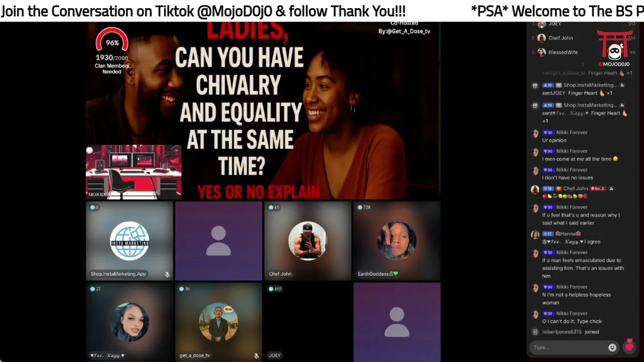Open Chef John's guest avatar in the grid
Screen dimensions: 644x362
pos(307,241)
